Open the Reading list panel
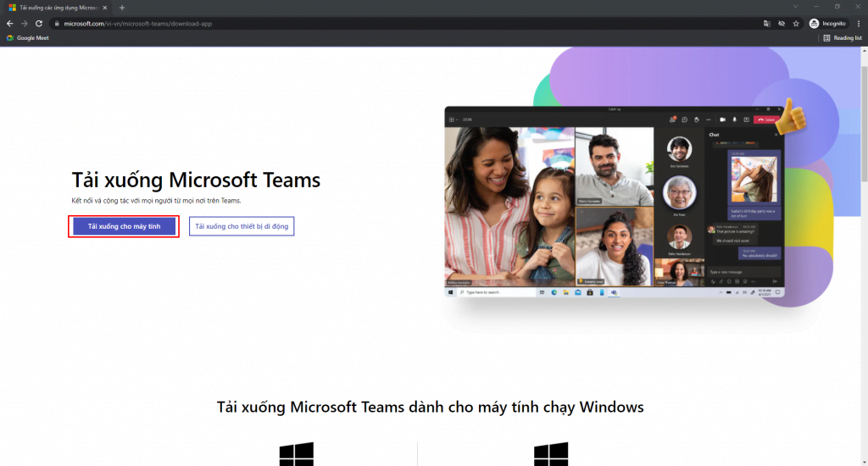 (843, 37)
